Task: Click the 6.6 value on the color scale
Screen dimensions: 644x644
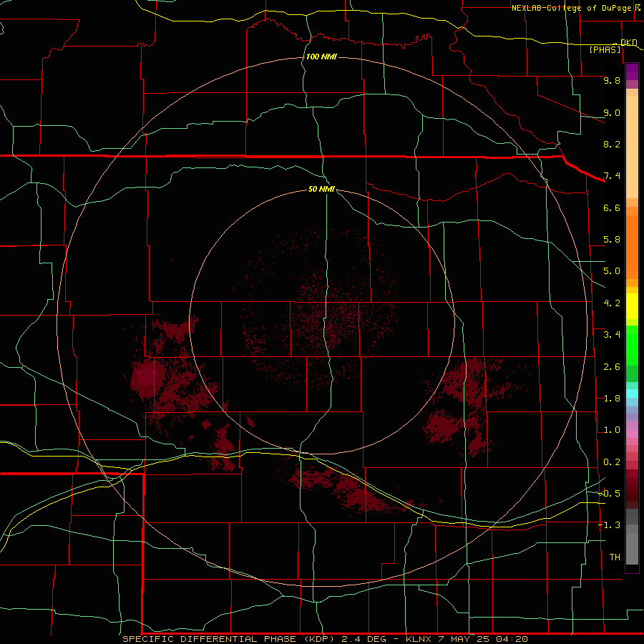Action: (612, 208)
